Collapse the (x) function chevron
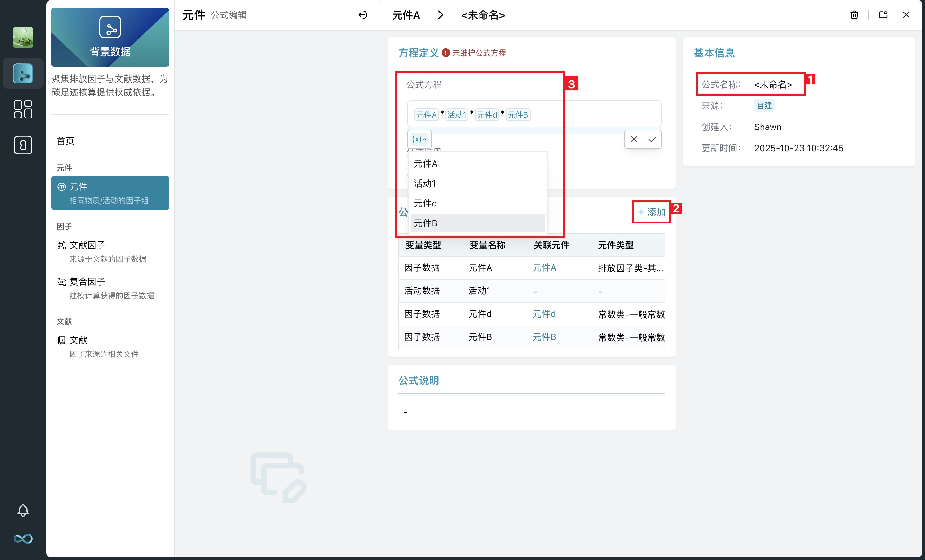 425,139
